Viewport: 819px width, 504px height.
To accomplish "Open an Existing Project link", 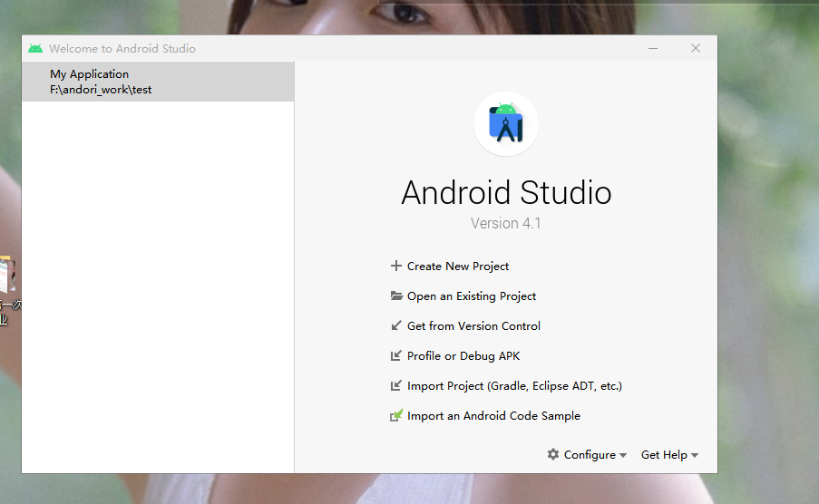I will point(471,296).
